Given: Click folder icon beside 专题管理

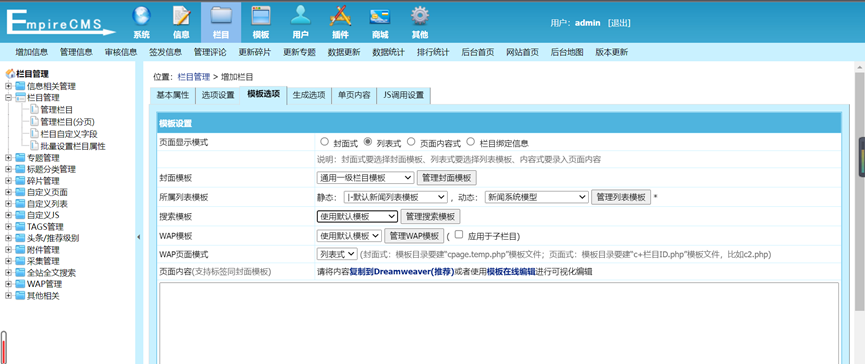Looking at the screenshot, I should click(x=20, y=158).
